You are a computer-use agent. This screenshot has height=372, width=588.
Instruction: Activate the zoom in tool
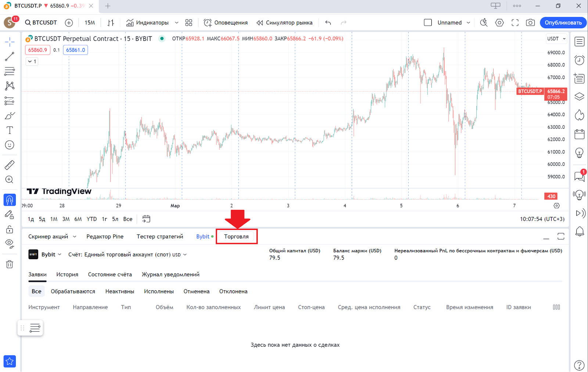pos(10,180)
